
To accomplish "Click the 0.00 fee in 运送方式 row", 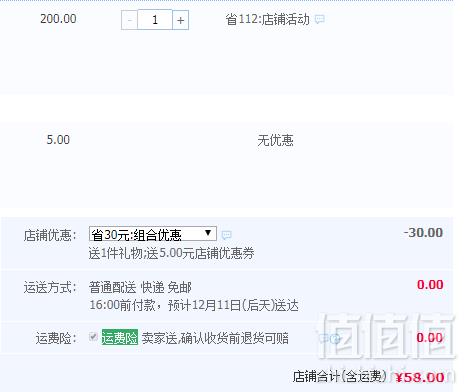I will click(430, 285).
